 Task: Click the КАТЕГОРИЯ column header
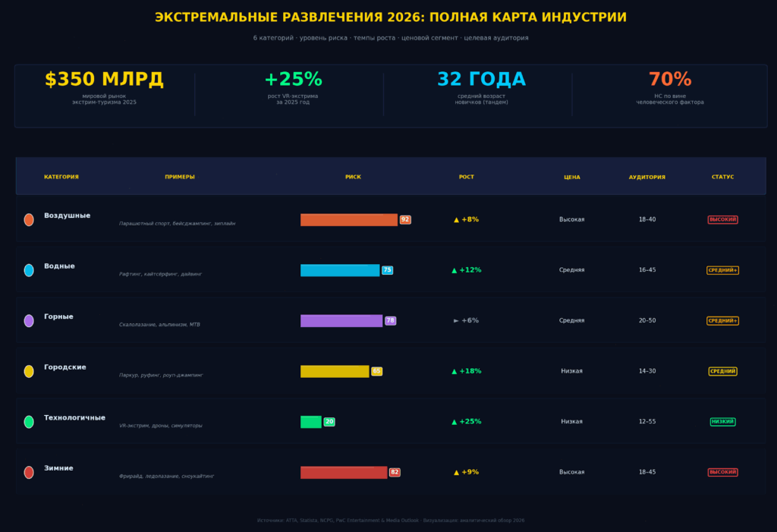click(x=61, y=177)
